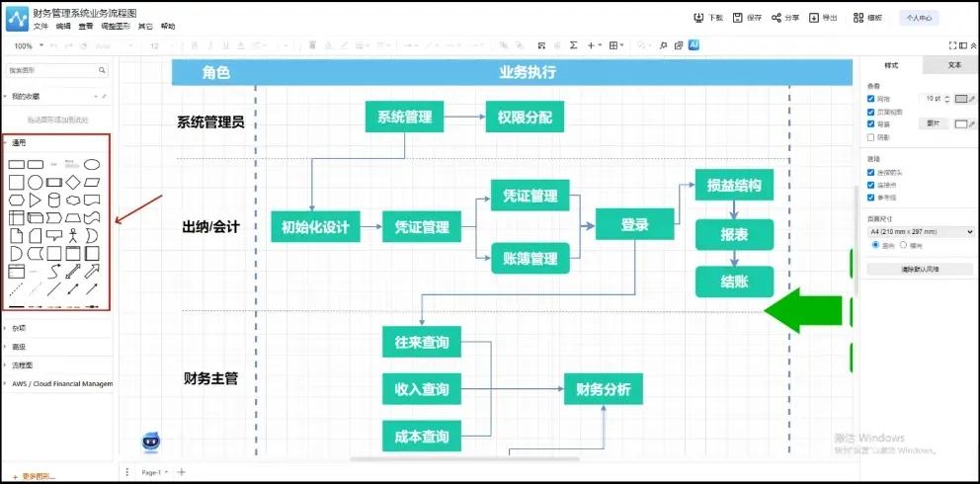Click the search magnifier in shape search
This screenshot has width=980, height=484.
102,70
